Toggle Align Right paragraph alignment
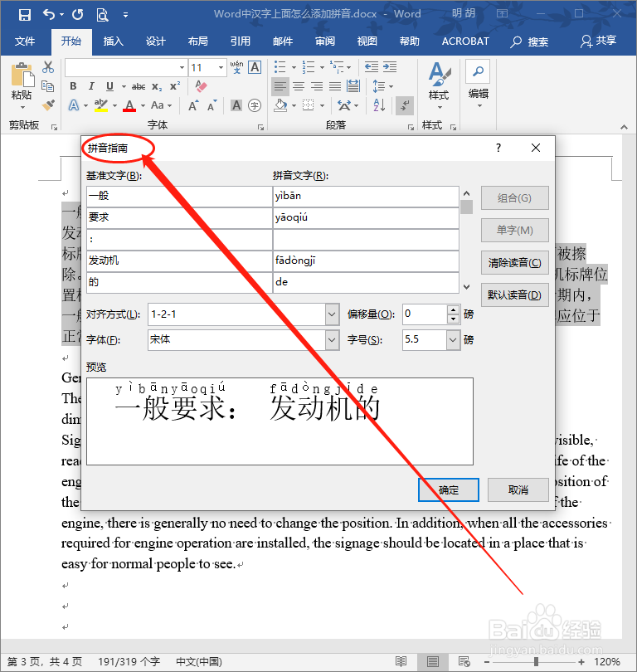 coord(317,86)
